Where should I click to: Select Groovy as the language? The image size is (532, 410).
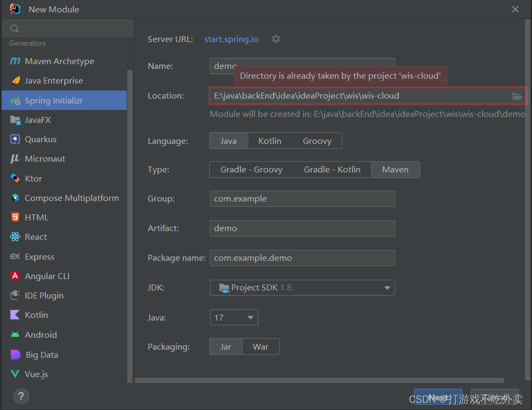tap(317, 141)
